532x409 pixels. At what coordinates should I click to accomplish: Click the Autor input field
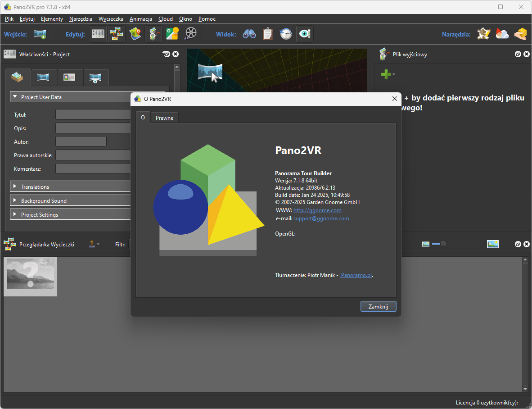(81, 141)
